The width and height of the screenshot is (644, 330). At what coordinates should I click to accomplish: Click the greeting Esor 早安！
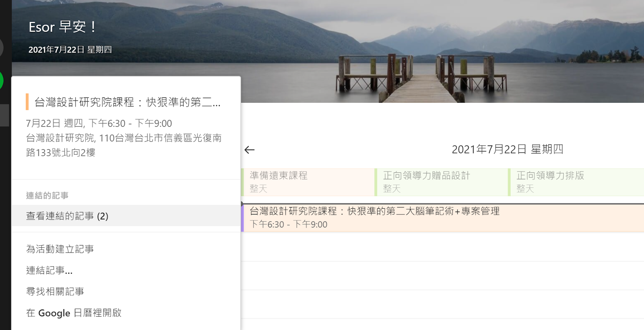click(x=62, y=27)
